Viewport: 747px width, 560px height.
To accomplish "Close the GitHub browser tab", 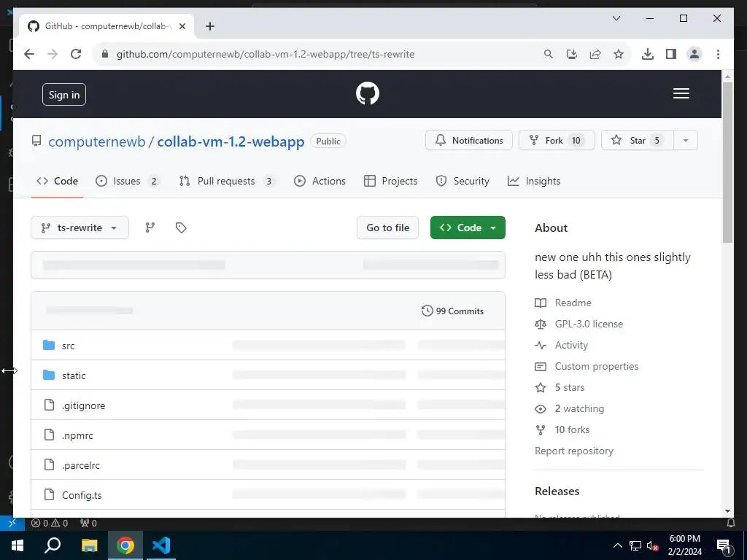I will (182, 26).
